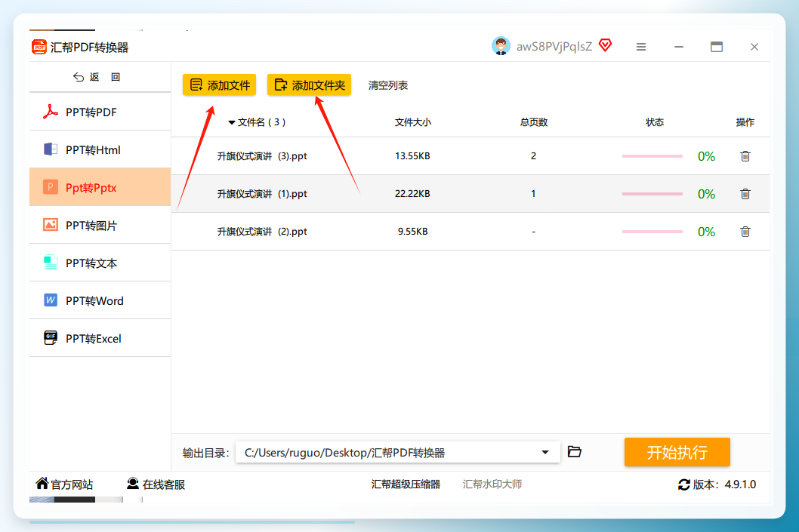Click progress bar of 升旗仪式演讲 (3).ppt
Screen dimensions: 799x532
[652, 156]
